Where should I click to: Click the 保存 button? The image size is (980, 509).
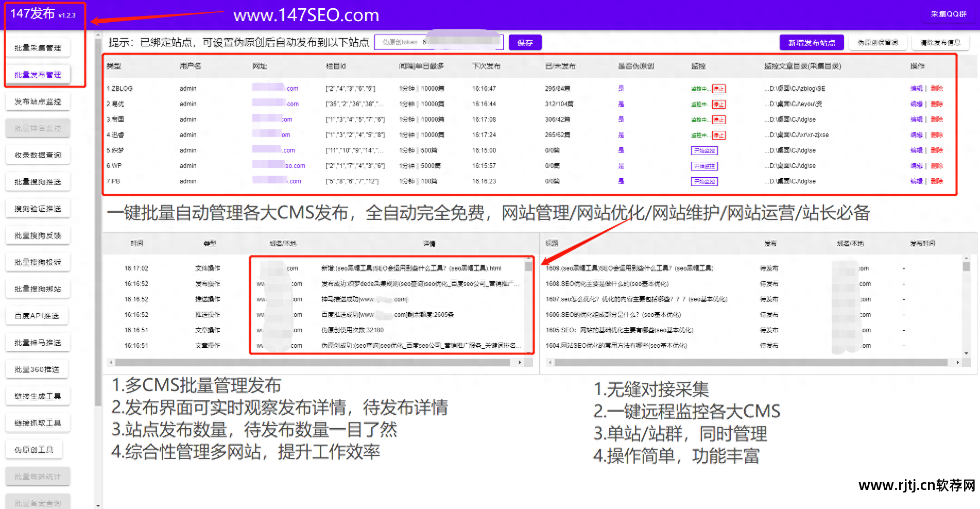click(525, 42)
